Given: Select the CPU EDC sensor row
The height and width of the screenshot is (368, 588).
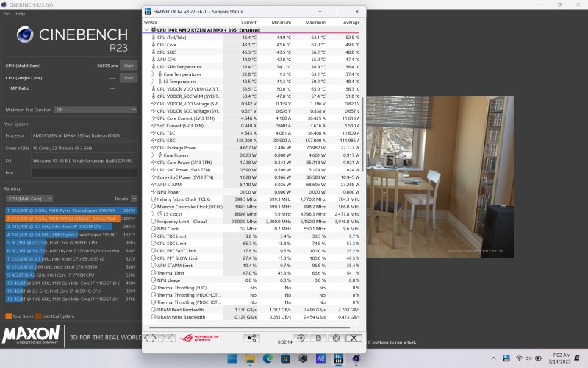Looking at the screenshot, I should coord(251,141).
